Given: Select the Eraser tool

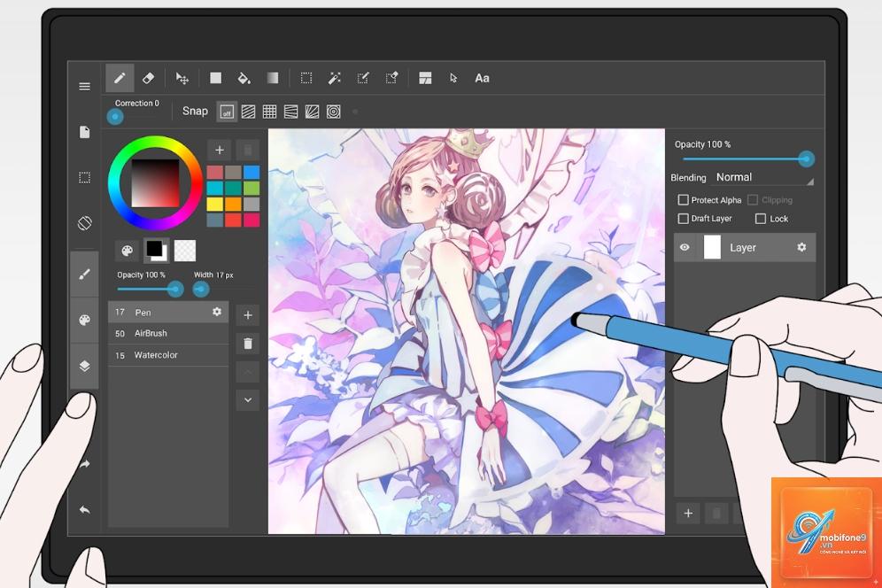Looking at the screenshot, I should [148, 78].
